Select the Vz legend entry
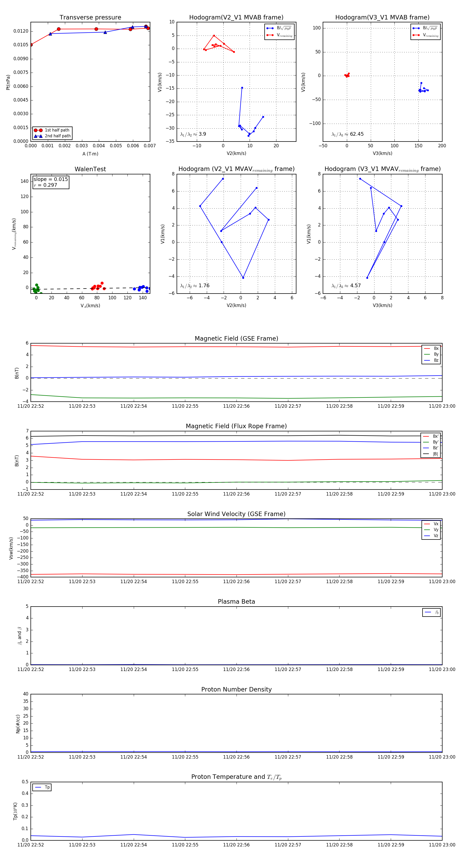This screenshot has height=868, width=473. tap(431, 536)
